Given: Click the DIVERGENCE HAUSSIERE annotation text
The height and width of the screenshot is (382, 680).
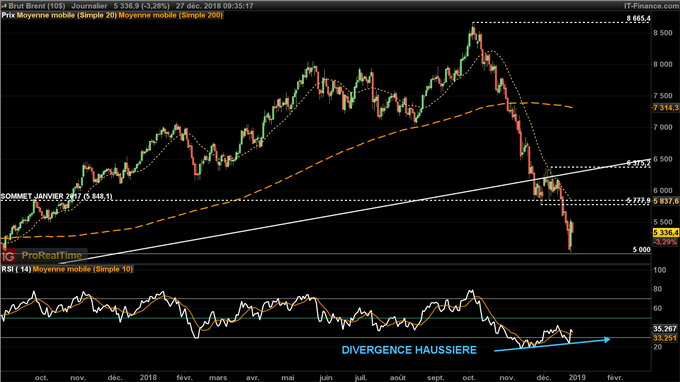Looking at the screenshot, I should [409, 350].
